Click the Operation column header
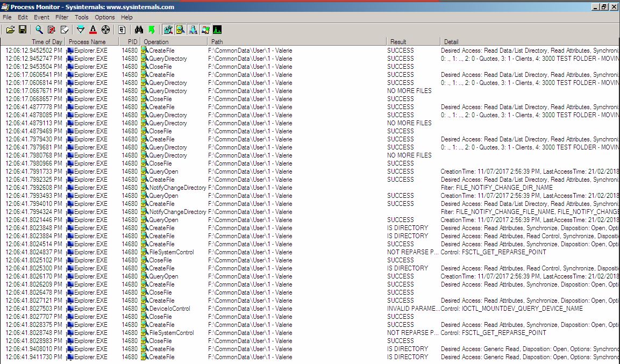620x364 pixels. (x=174, y=41)
